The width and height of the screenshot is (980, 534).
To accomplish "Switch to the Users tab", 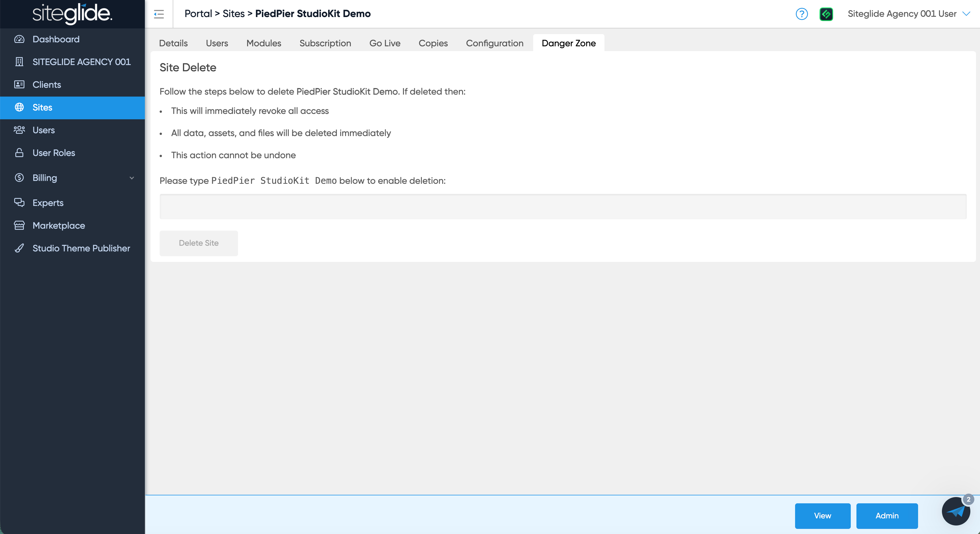I will pos(217,43).
